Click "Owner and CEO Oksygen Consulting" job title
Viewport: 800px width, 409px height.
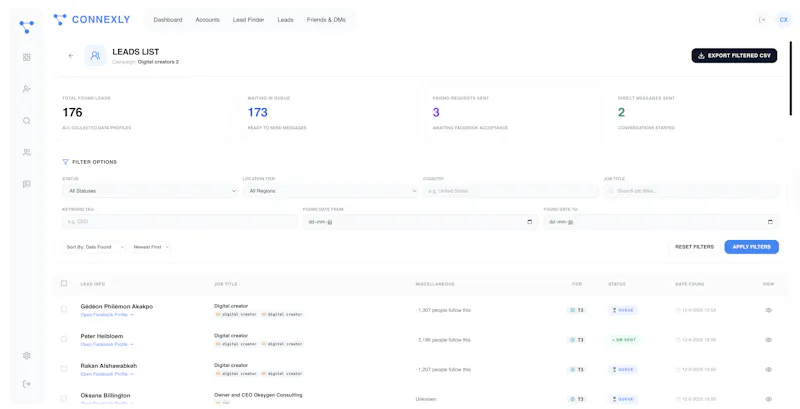[258, 395]
